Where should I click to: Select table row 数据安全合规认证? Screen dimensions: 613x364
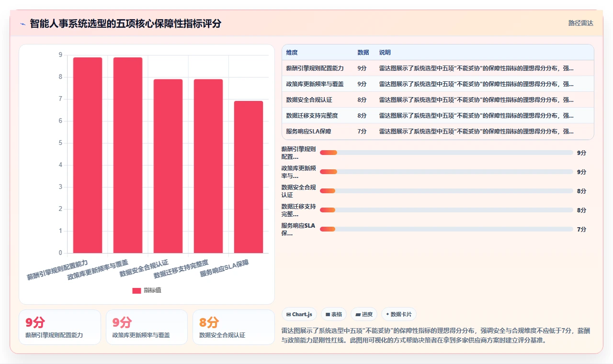438,99
